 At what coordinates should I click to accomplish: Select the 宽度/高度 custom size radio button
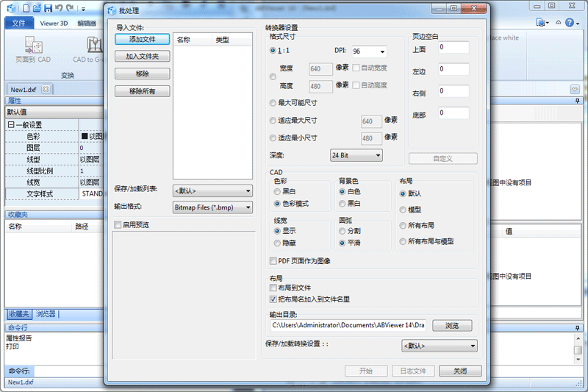[x=273, y=77]
